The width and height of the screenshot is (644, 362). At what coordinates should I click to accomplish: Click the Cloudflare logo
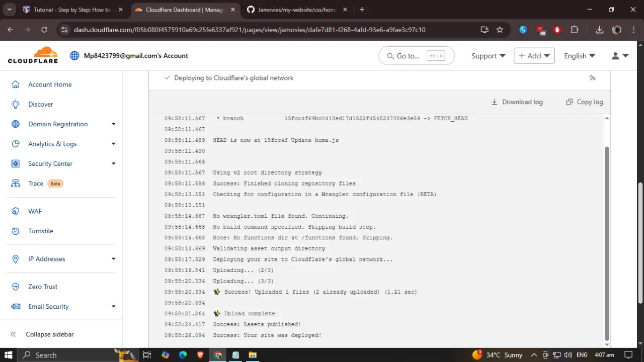click(33, 55)
